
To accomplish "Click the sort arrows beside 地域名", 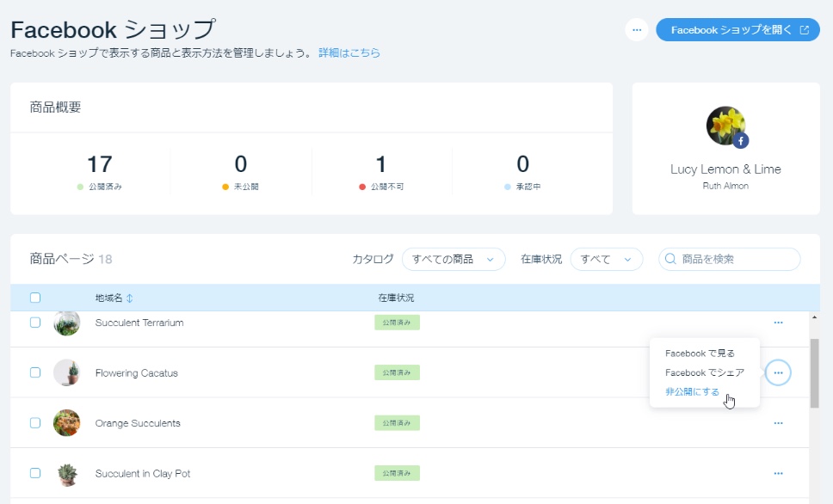I will 130,298.
